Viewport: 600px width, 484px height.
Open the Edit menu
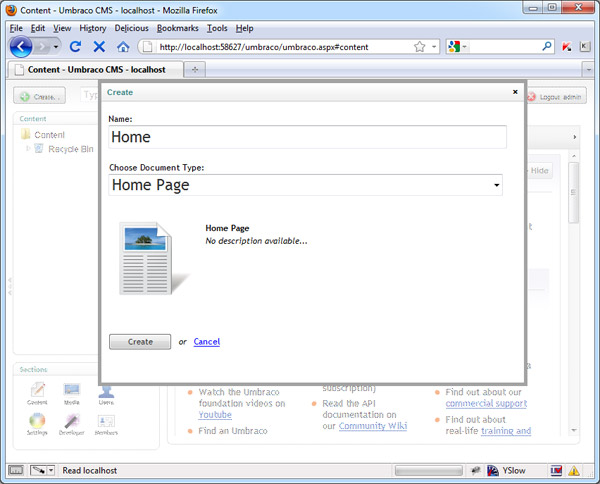(x=38, y=28)
